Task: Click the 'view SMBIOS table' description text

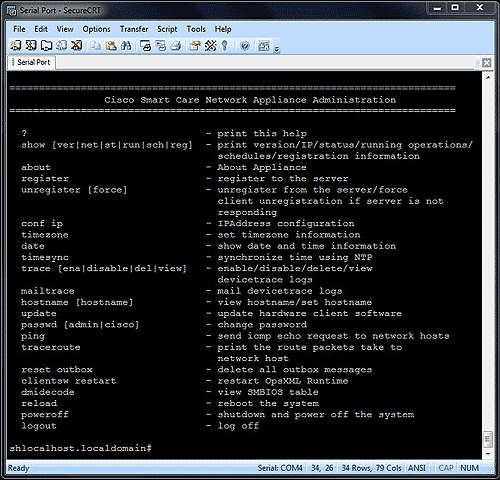Action: pos(268,392)
